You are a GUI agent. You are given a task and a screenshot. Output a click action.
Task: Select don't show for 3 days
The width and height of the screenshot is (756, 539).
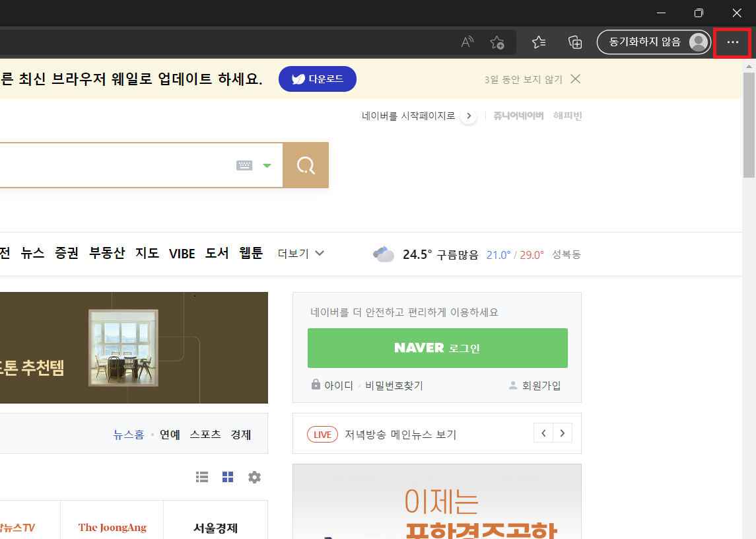pos(523,80)
